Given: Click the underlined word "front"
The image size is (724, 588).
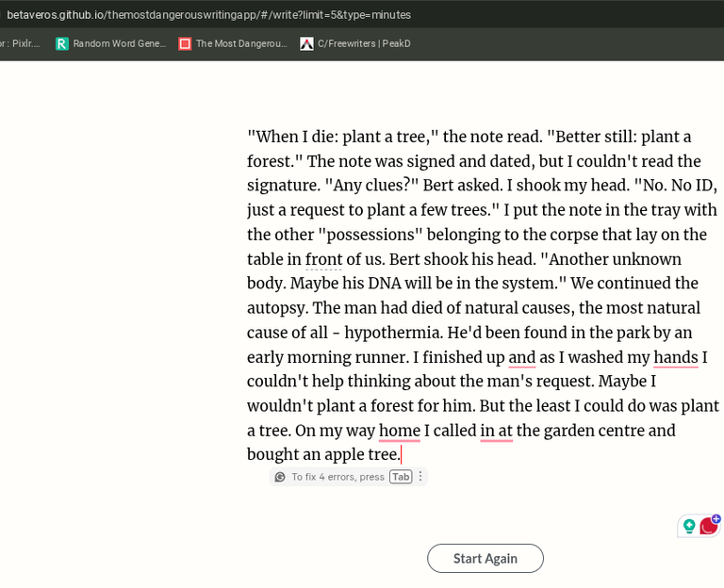Looking at the screenshot, I should click(x=323, y=259).
